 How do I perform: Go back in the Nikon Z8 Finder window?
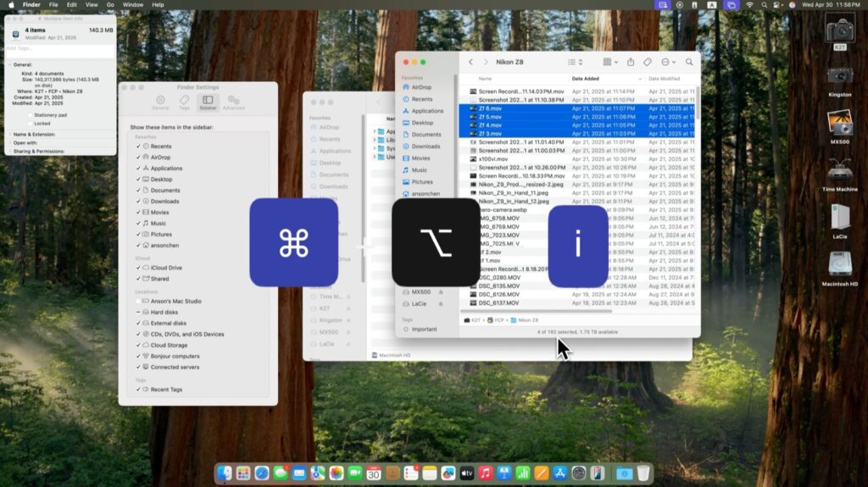coord(471,62)
